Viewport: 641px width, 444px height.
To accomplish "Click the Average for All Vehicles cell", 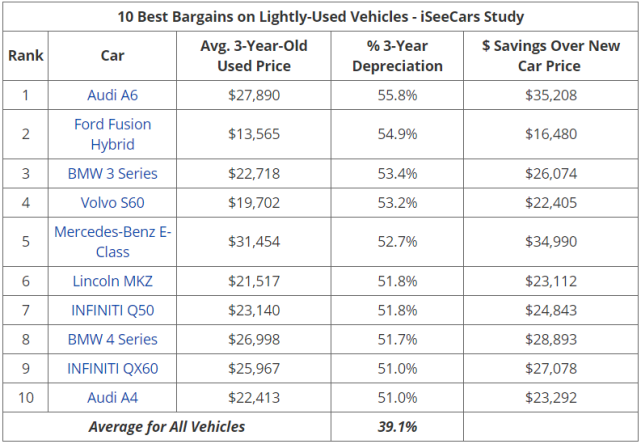I will point(166,427).
